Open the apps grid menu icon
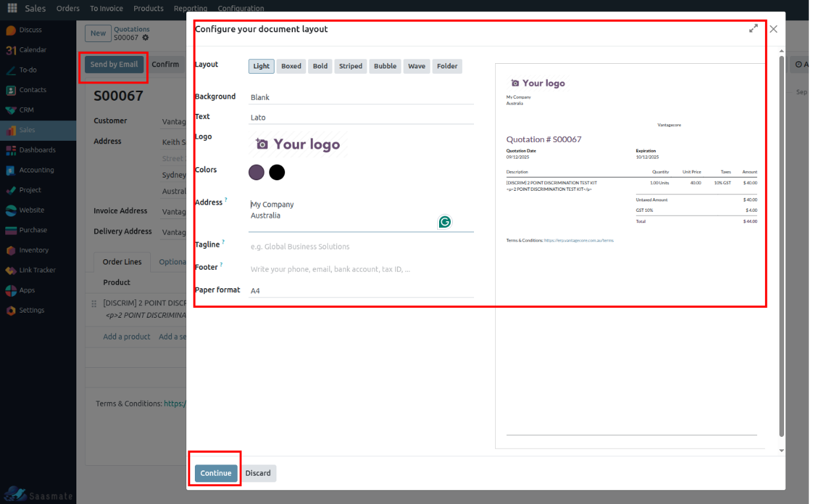 pyautogui.click(x=13, y=9)
